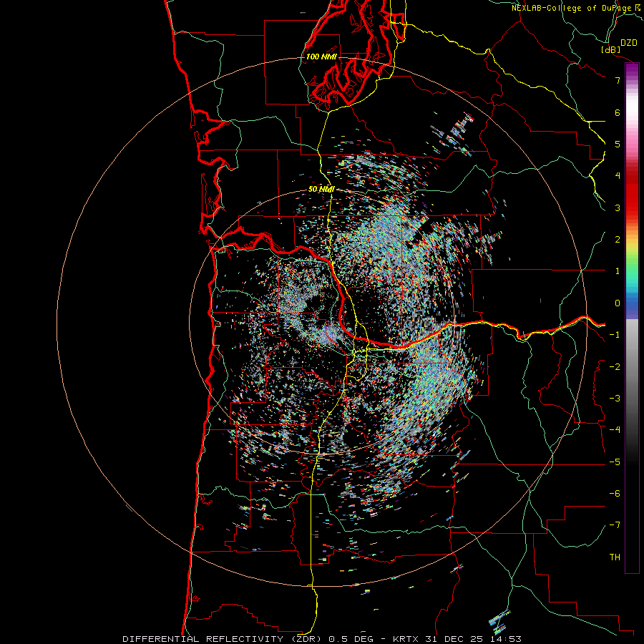
Task: Click the '6' tick label on scale
Action: [x=618, y=112]
